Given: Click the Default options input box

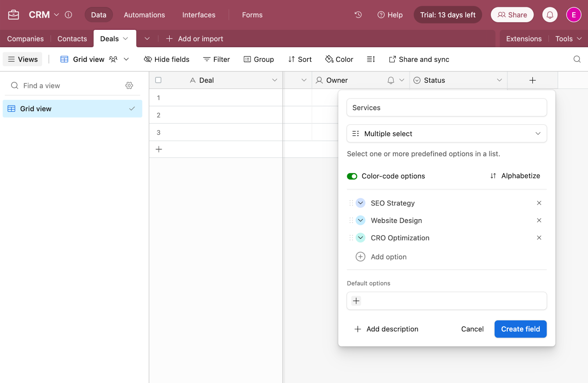Looking at the screenshot, I should [x=447, y=301].
